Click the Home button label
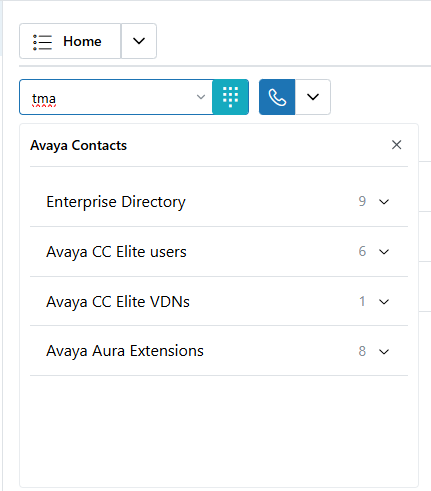Screen dimensions: 431x491 (x=82, y=41)
